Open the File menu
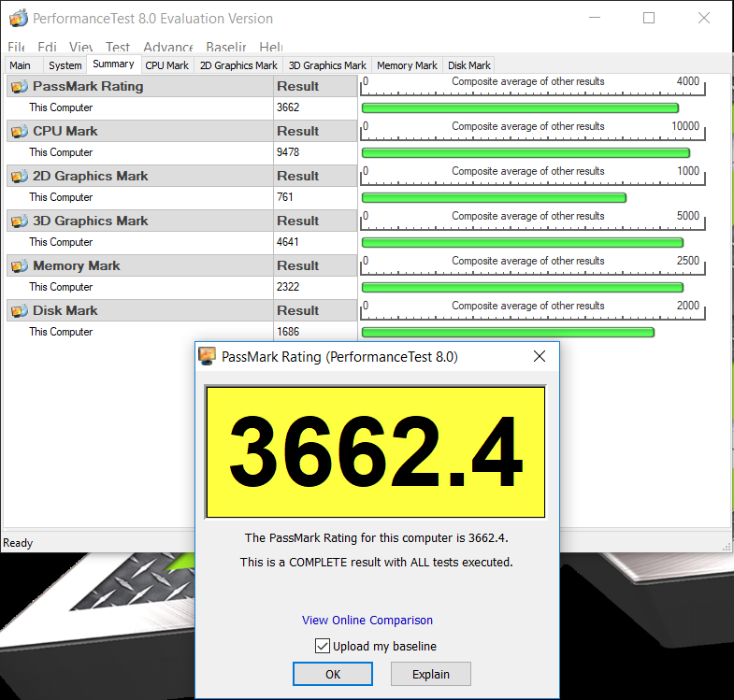Viewport: 734px width, 700px height. (16, 47)
